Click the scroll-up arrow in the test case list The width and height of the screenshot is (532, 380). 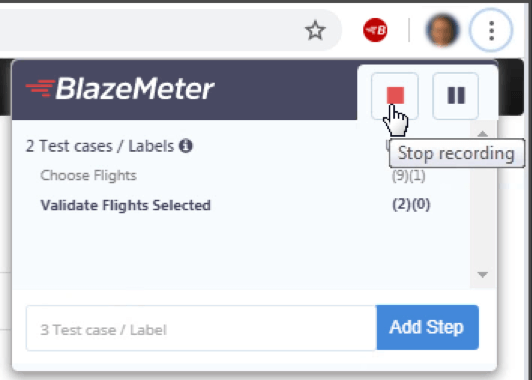(x=482, y=134)
